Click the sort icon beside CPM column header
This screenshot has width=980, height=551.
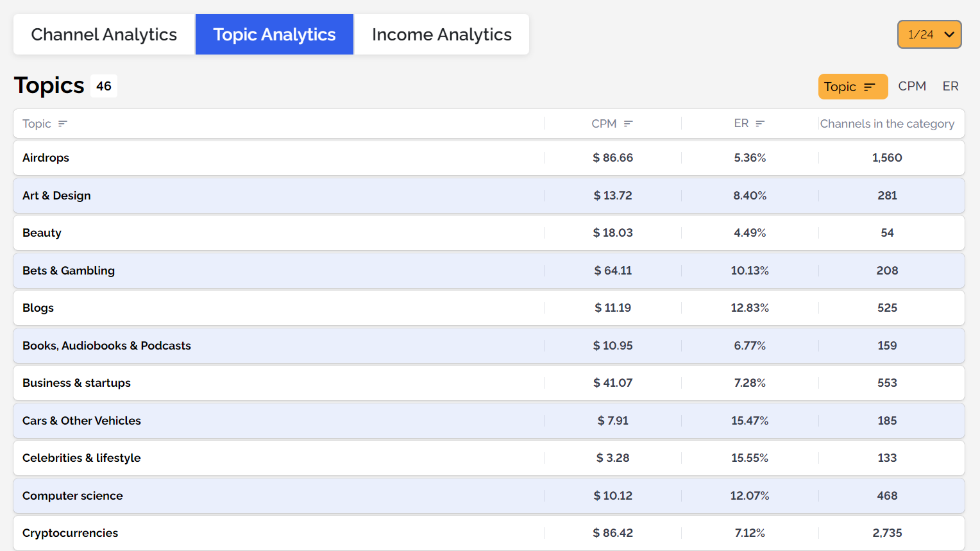629,124
